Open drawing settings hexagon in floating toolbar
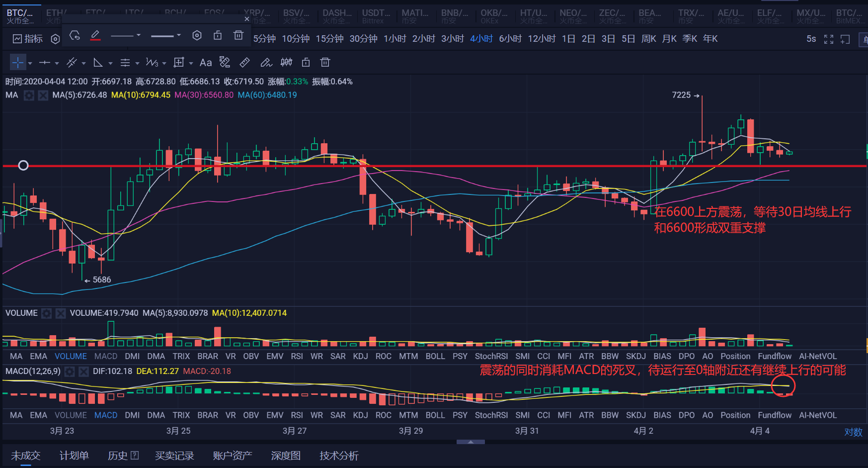The image size is (868, 468). click(197, 35)
